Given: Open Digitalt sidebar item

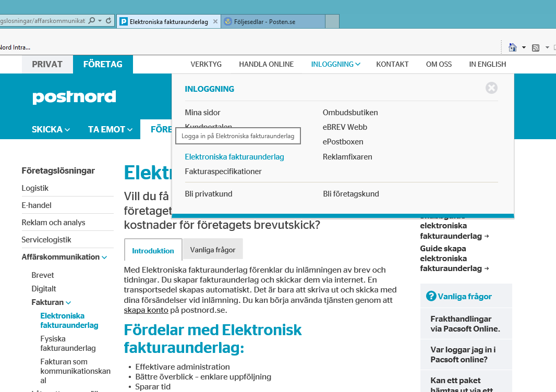Looking at the screenshot, I should (x=44, y=289).
